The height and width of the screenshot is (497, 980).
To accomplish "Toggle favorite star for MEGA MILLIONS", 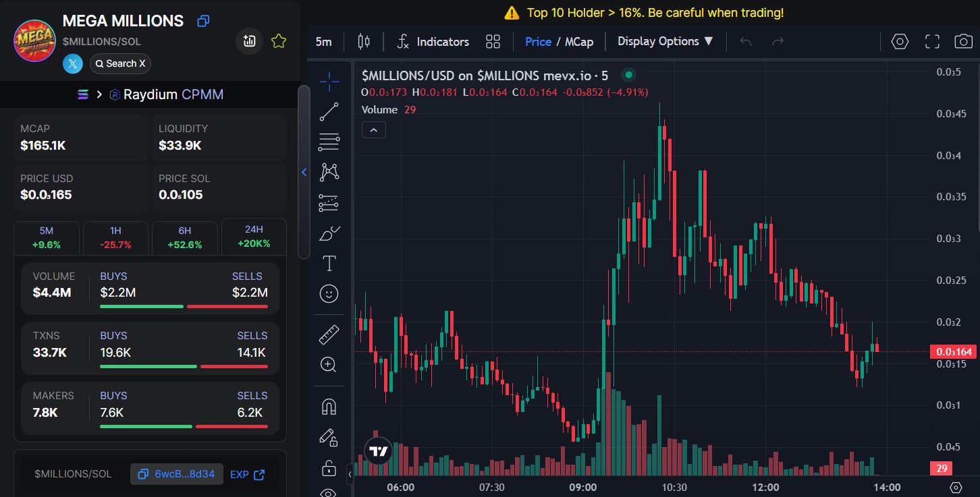I will pos(279,42).
